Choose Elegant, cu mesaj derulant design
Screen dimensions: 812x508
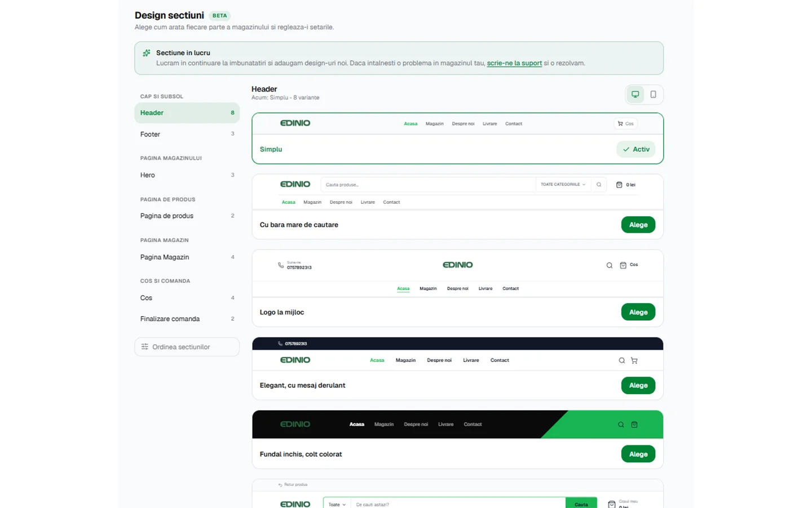click(x=638, y=386)
